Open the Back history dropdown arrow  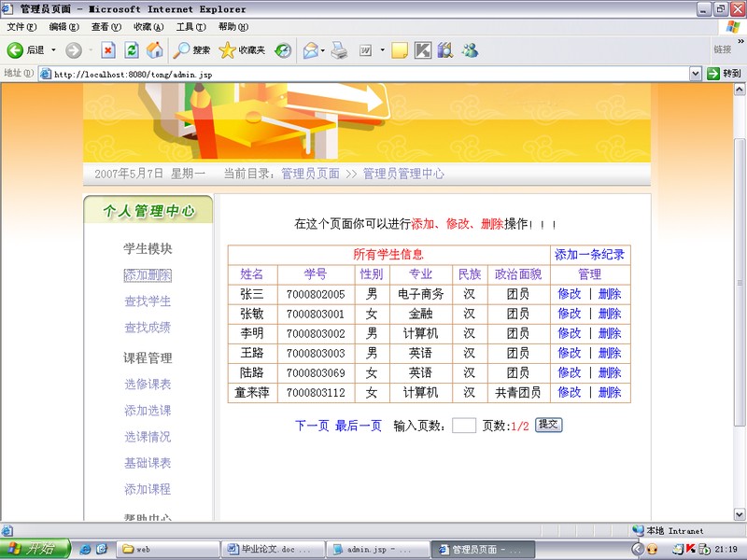(53, 50)
